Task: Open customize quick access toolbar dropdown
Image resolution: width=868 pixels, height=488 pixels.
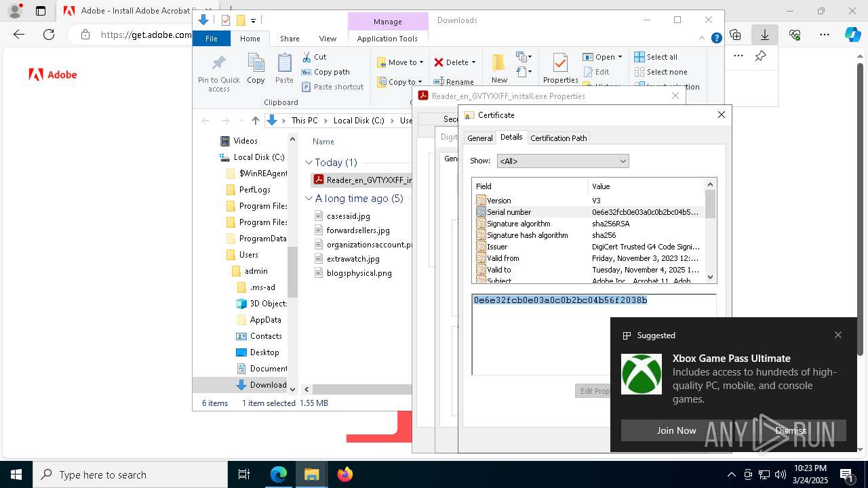Action: (x=253, y=21)
